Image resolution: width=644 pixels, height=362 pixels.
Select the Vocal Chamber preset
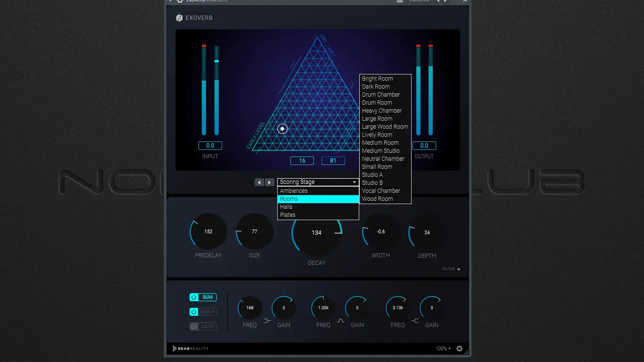point(385,191)
